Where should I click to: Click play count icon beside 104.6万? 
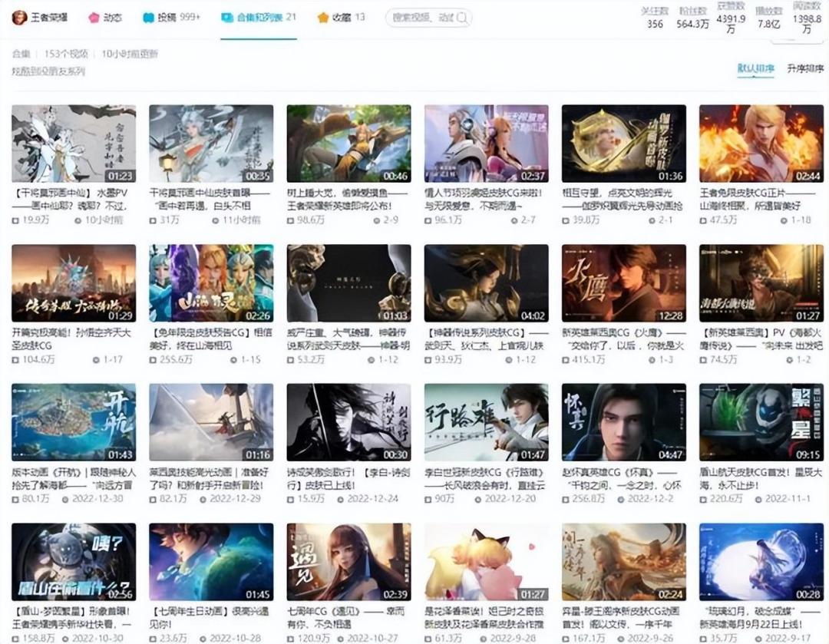tap(16, 359)
